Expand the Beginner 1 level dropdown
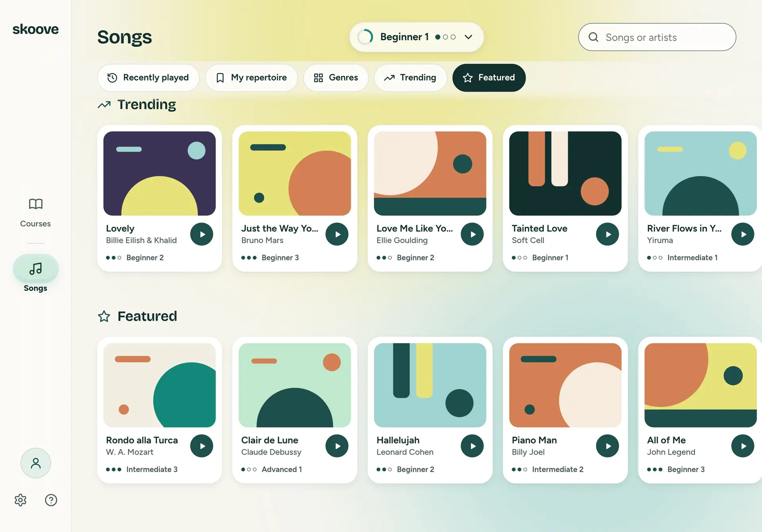762x532 pixels. tap(416, 37)
